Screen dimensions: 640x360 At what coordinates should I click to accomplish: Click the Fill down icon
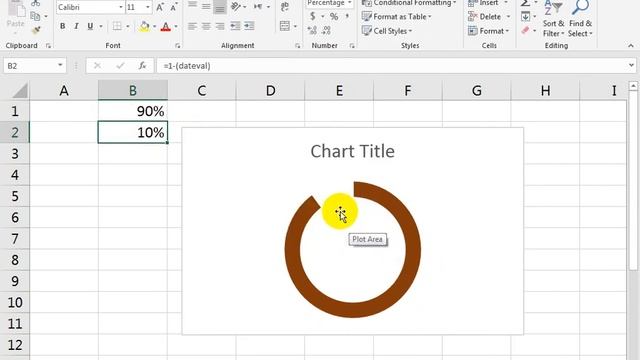pos(525,17)
